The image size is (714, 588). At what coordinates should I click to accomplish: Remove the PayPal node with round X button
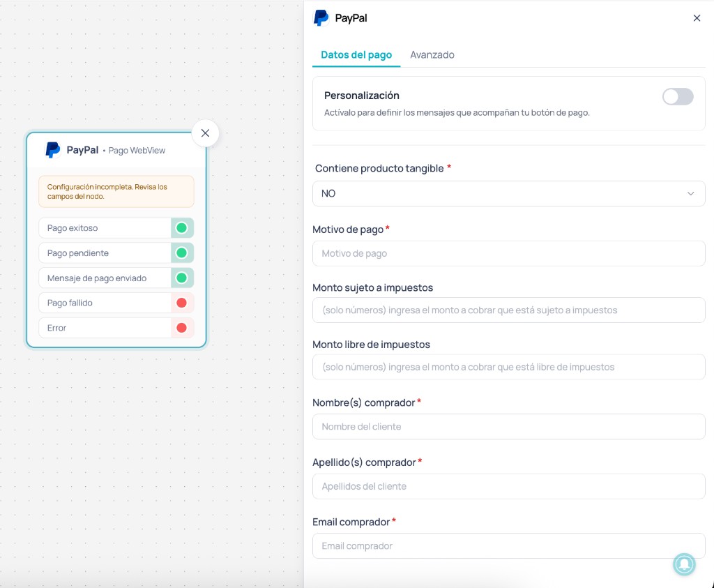pyautogui.click(x=206, y=133)
